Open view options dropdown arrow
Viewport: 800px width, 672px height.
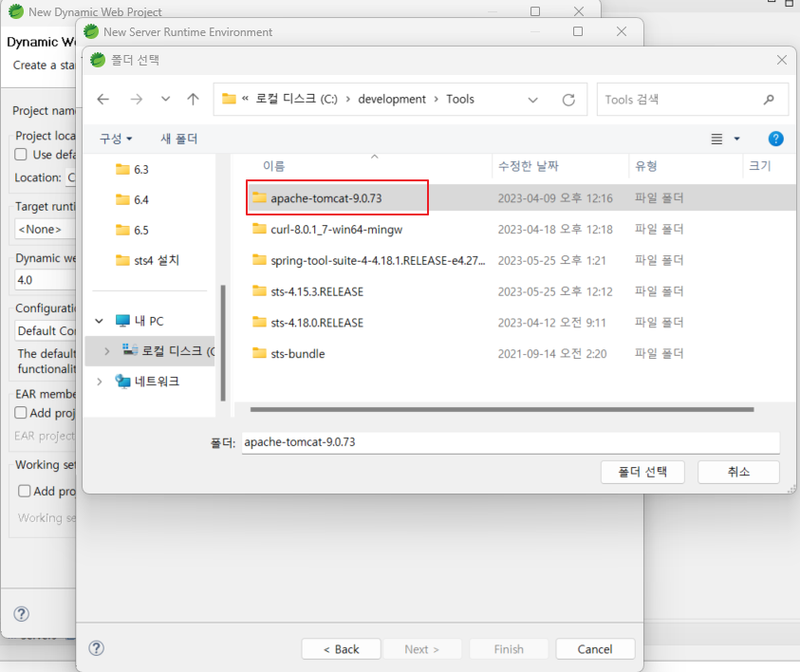point(736,139)
